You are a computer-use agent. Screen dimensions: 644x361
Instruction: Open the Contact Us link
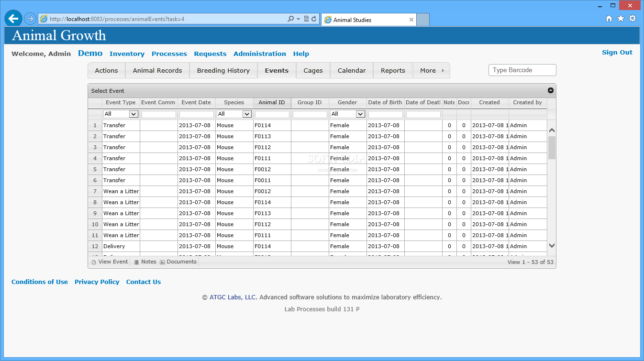(x=144, y=282)
